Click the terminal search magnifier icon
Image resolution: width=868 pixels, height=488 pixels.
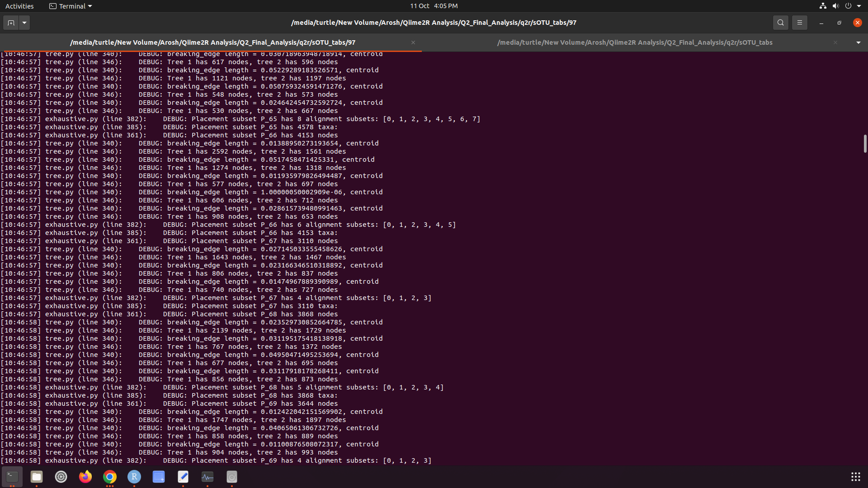[780, 23]
